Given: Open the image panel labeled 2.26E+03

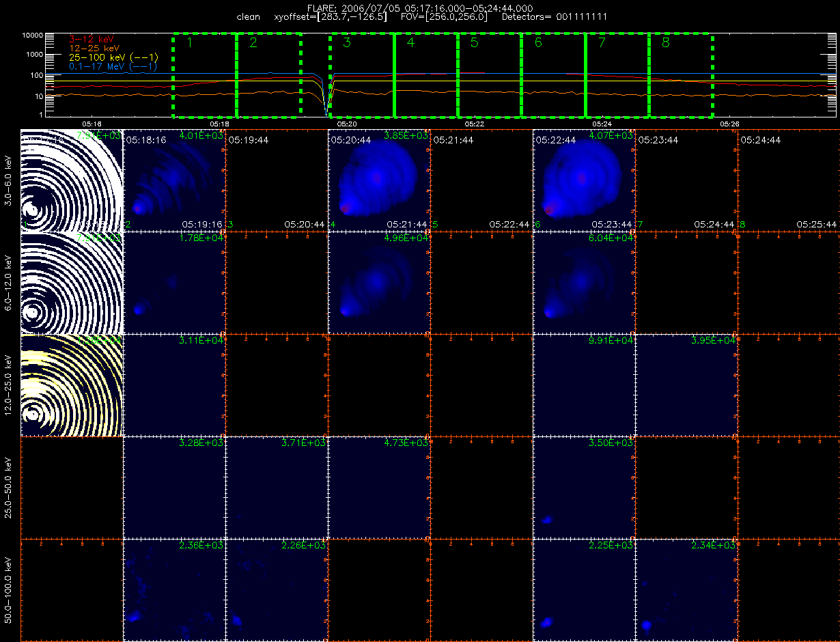Looking at the screenshot, I should [277, 590].
